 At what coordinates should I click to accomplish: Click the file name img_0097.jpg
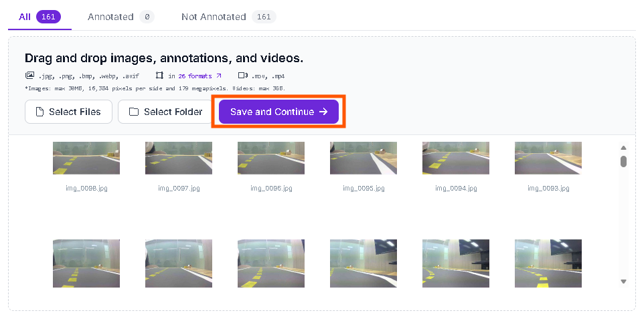(179, 189)
